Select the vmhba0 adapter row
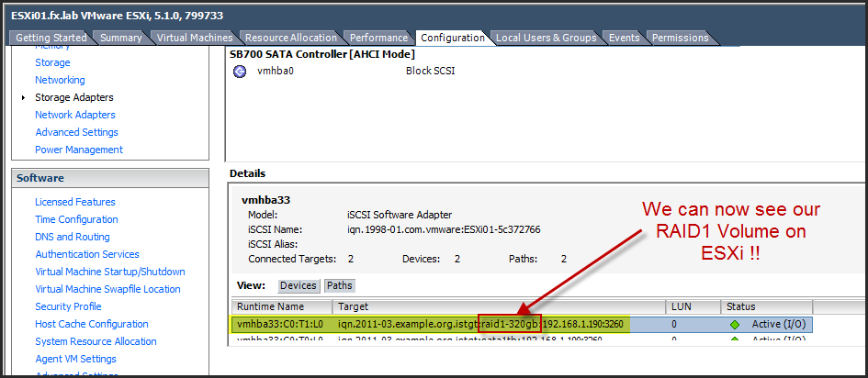 point(546,72)
